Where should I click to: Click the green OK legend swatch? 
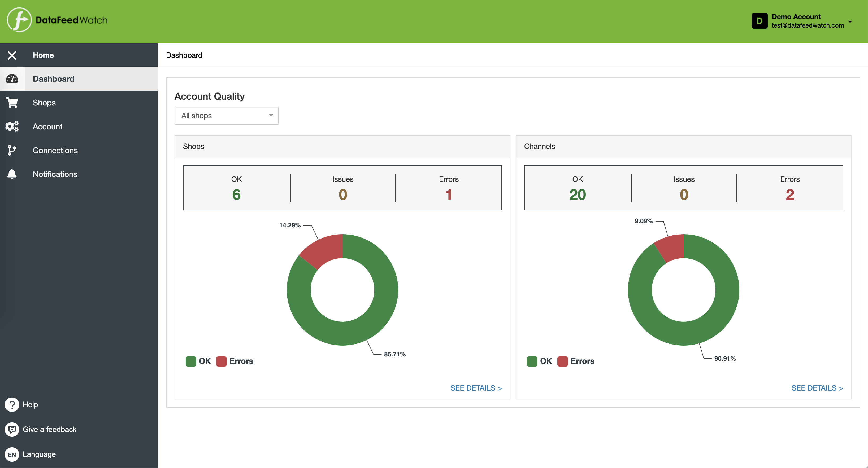click(191, 361)
